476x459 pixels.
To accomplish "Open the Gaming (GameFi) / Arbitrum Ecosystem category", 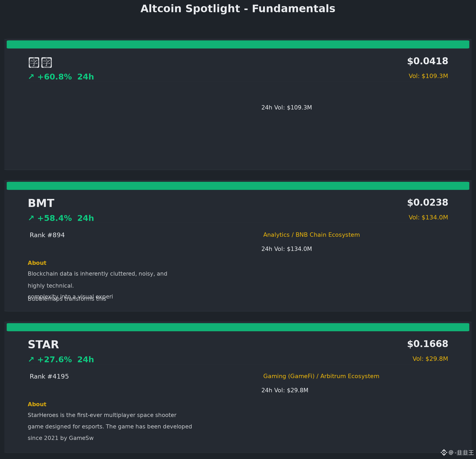I will tap(321, 376).
